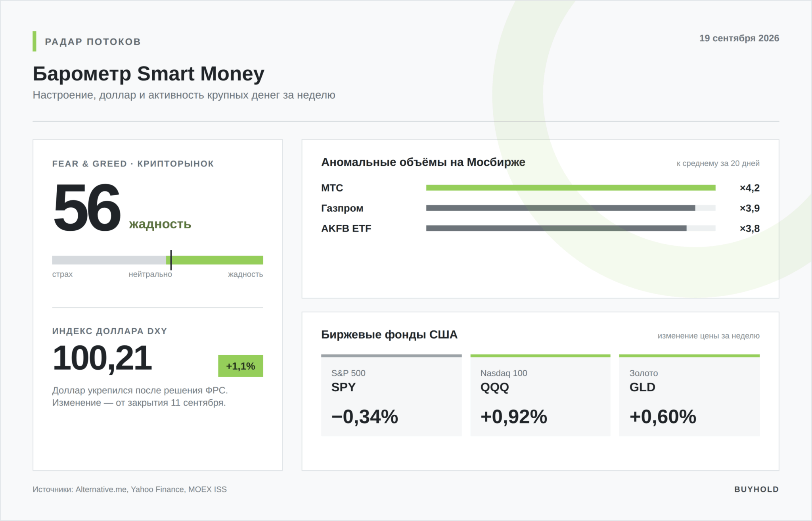Click the РАДАР ПОТОКОВ section label

[x=93, y=42]
